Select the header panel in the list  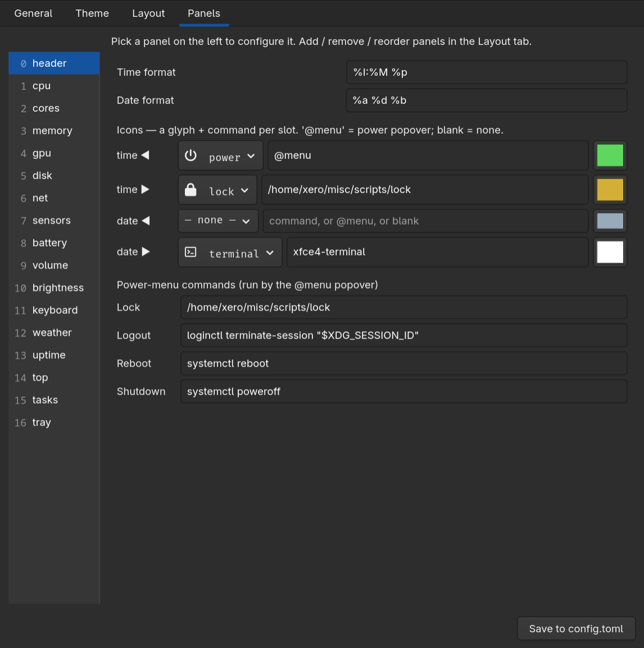tap(54, 63)
